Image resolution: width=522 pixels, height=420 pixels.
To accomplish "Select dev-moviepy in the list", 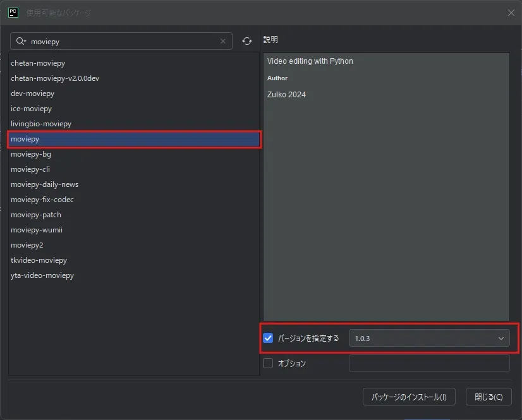I will (x=134, y=93).
